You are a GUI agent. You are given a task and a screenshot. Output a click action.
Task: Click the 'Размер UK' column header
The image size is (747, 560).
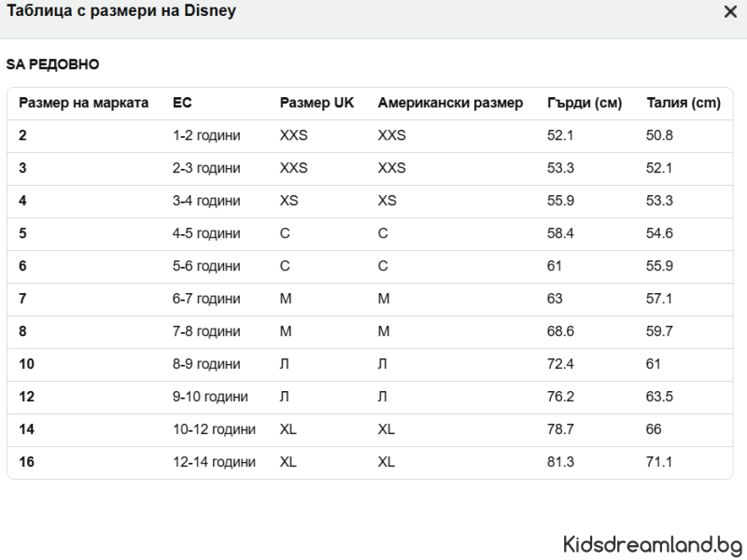pos(317,103)
